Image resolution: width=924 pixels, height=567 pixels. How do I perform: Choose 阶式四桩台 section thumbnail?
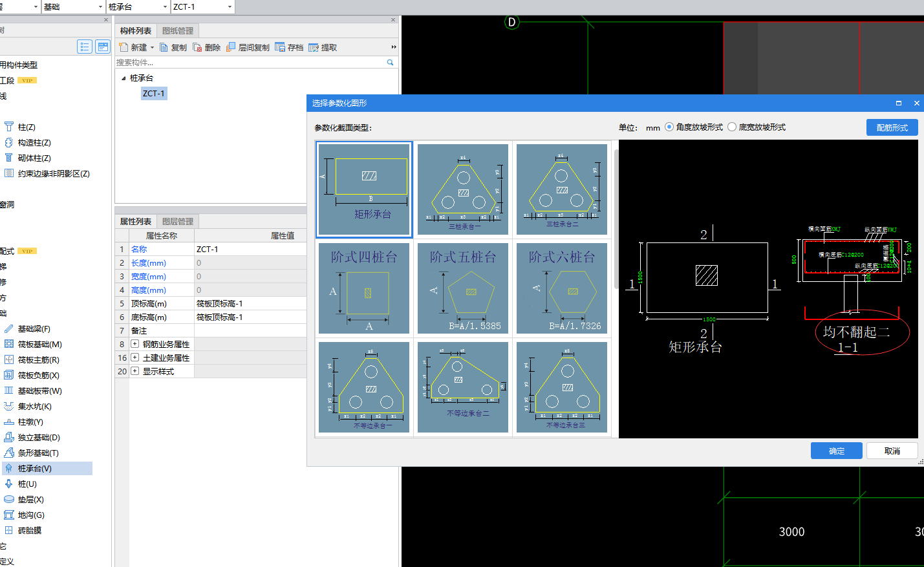pos(364,288)
